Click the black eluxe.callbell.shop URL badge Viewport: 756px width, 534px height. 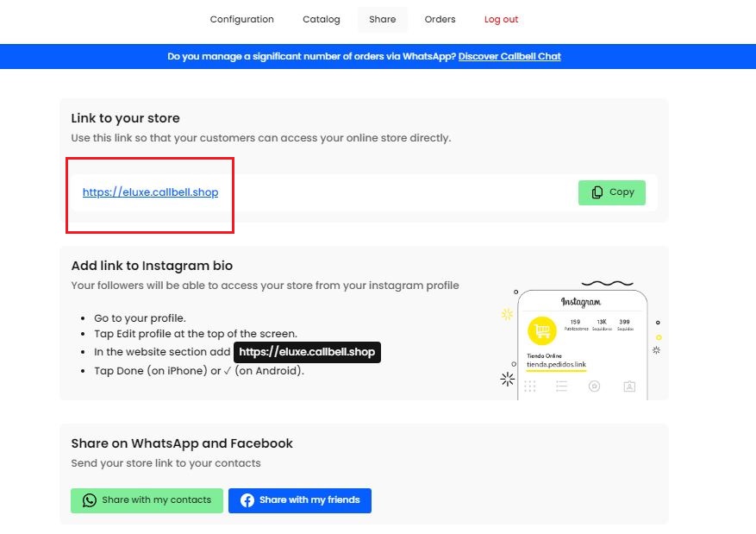307,352
